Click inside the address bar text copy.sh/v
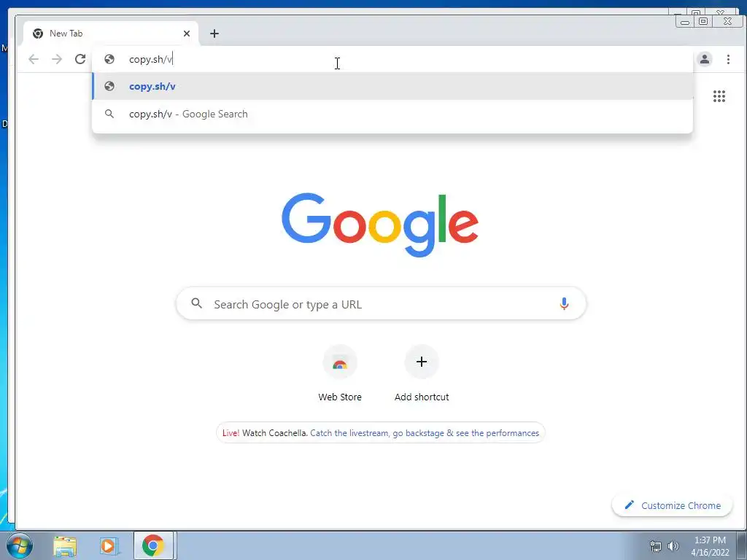The width and height of the screenshot is (747, 560). [150, 59]
